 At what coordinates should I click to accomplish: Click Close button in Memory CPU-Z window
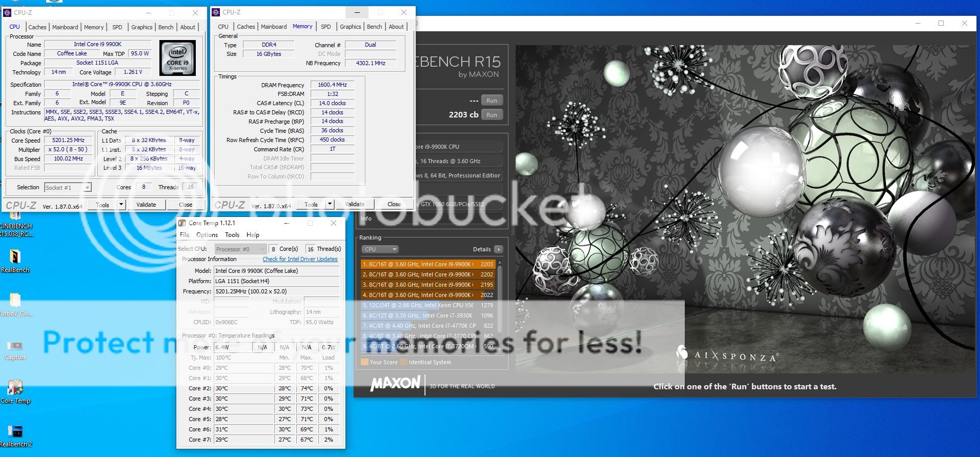pos(394,204)
